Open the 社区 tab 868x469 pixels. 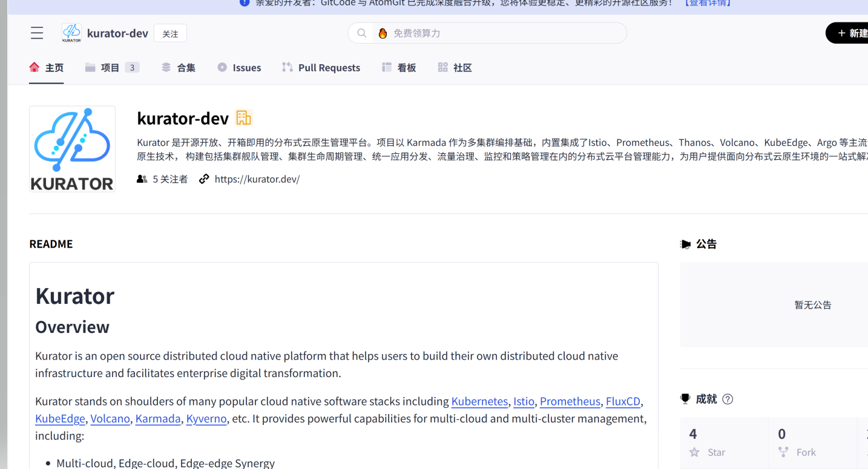[455, 68]
